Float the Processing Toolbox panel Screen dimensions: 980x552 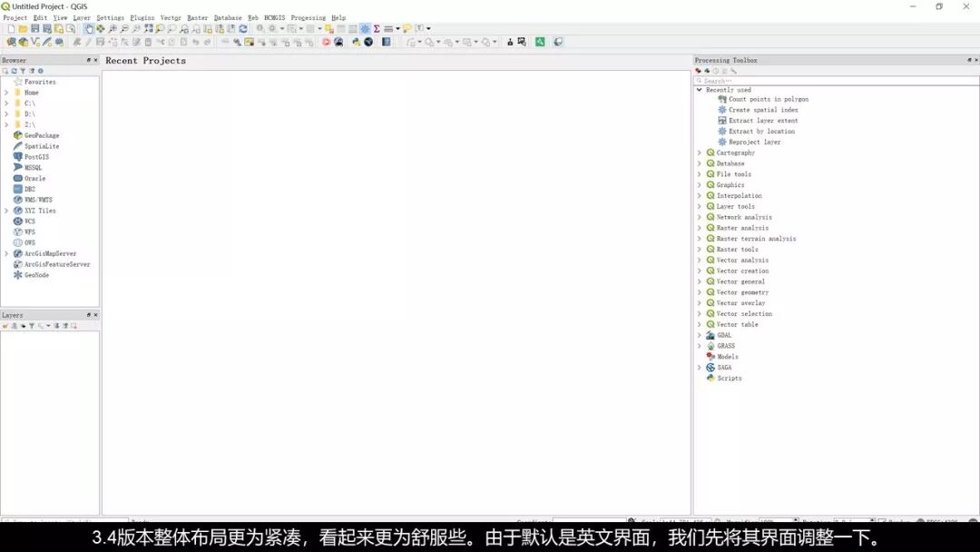click(x=969, y=60)
